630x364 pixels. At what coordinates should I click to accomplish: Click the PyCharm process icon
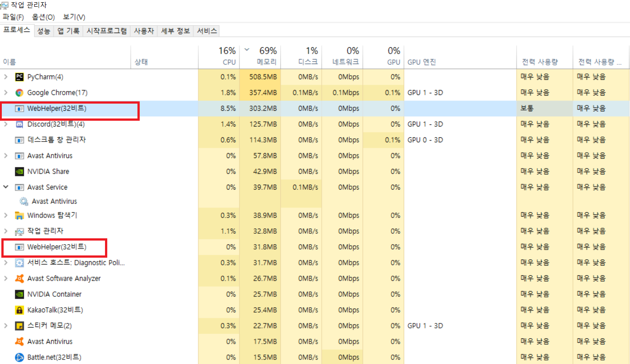(x=19, y=77)
